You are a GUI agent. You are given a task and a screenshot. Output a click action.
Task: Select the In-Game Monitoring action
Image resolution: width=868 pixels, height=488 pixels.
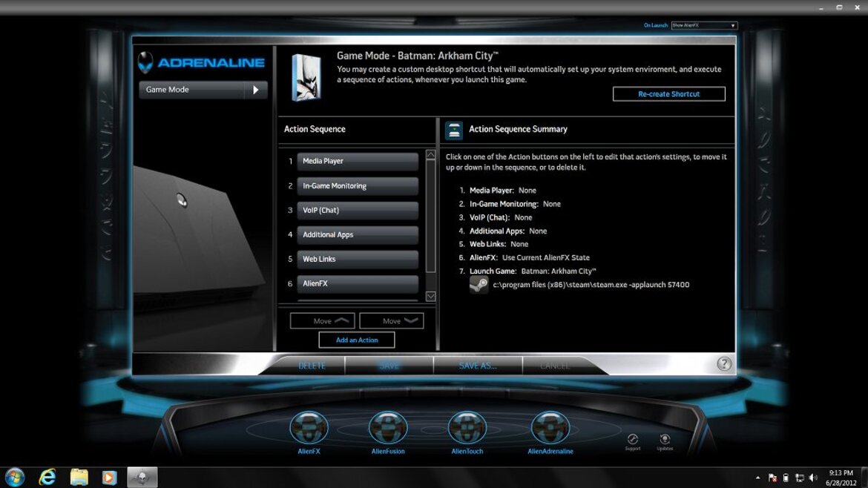pyautogui.click(x=358, y=186)
